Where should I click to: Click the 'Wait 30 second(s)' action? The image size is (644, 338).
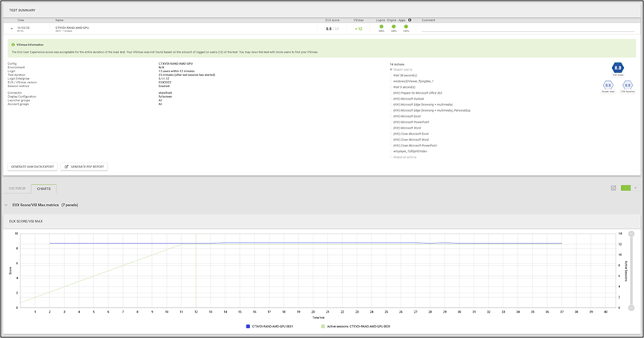pyautogui.click(x=404, y=76)
